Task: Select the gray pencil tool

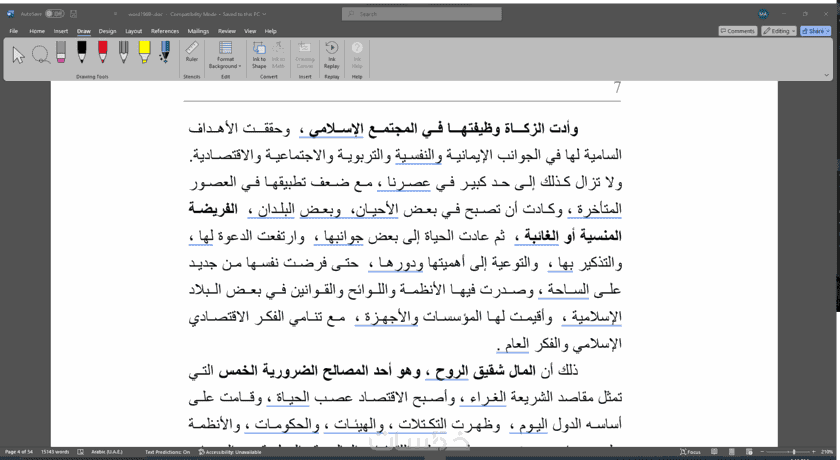Action: [123, 52]
